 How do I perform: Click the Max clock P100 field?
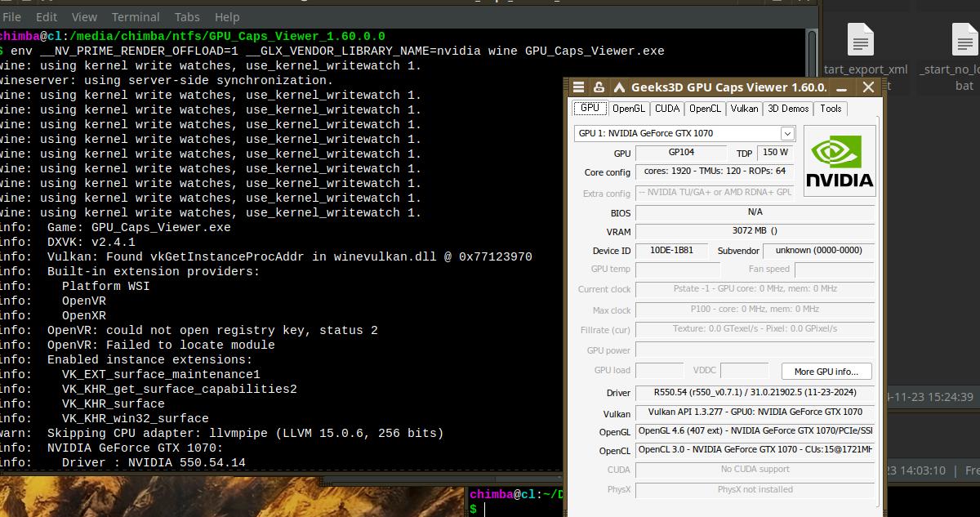click(x=755, y=310)
